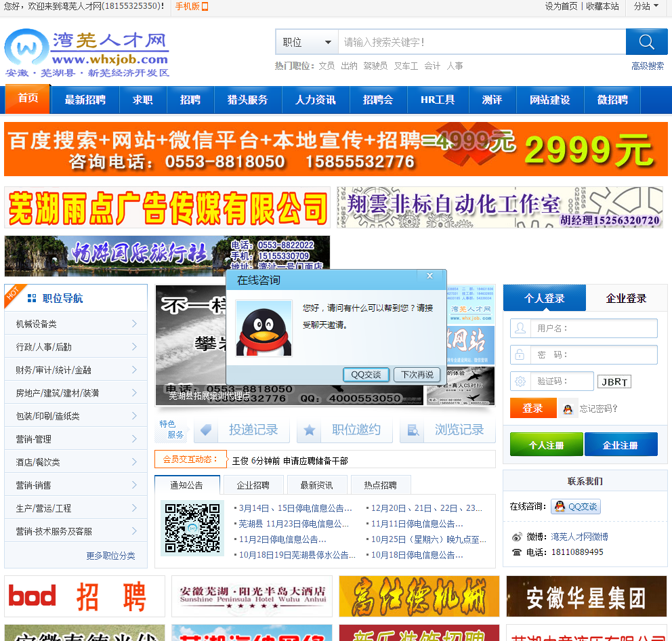The width and height of the screenshot is (672, 641).
Task: Open the 分站 dropdown at top right
Action: (646, 6)
